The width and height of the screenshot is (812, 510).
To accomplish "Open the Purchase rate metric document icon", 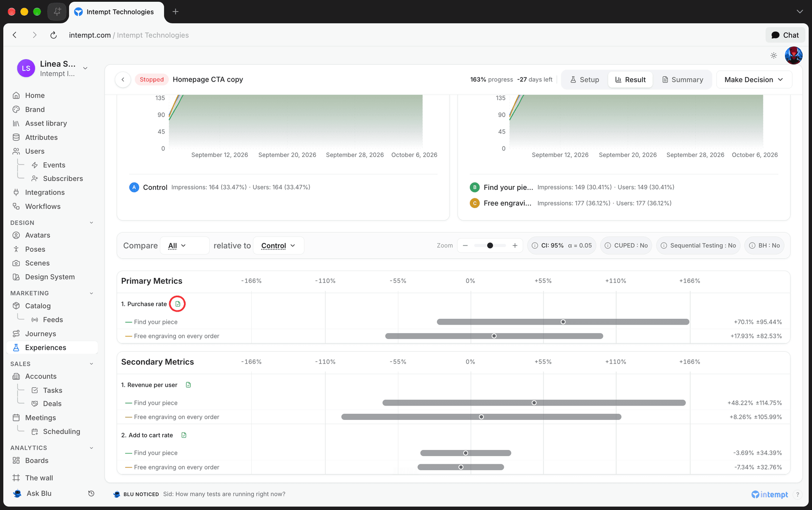I will [x=178, y=304].
